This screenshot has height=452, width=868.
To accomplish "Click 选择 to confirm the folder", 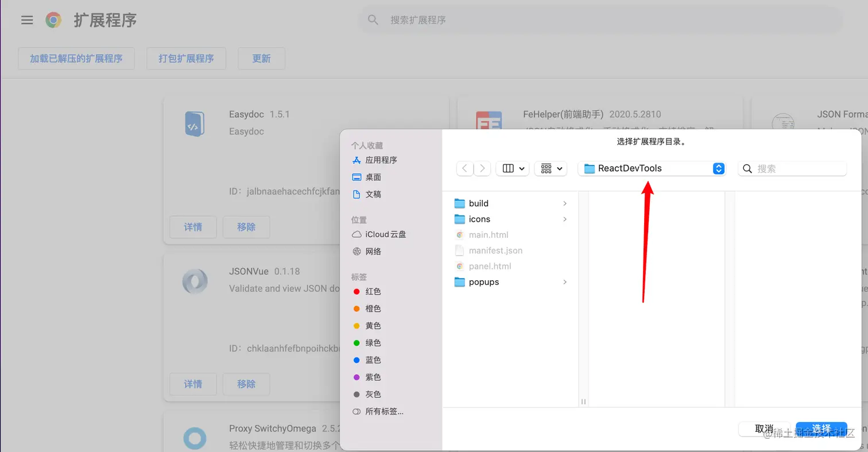I will pyautogui.click(x=821, y=429).
